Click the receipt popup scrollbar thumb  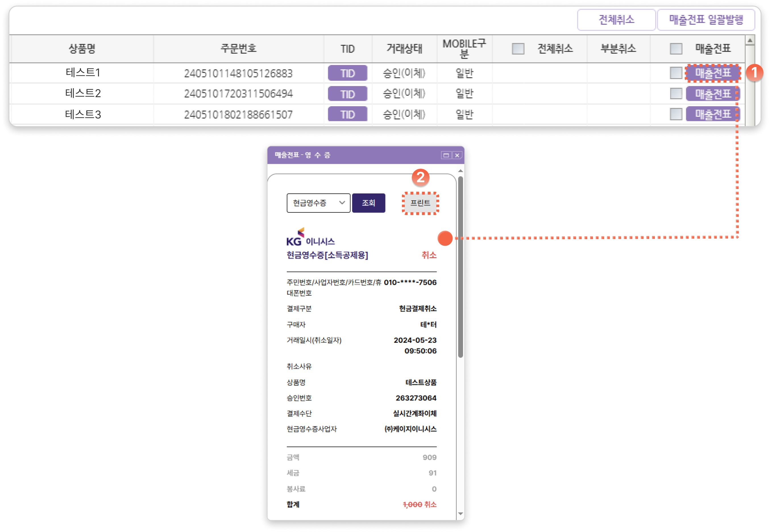pyautogui.click(x=460, y=267)
